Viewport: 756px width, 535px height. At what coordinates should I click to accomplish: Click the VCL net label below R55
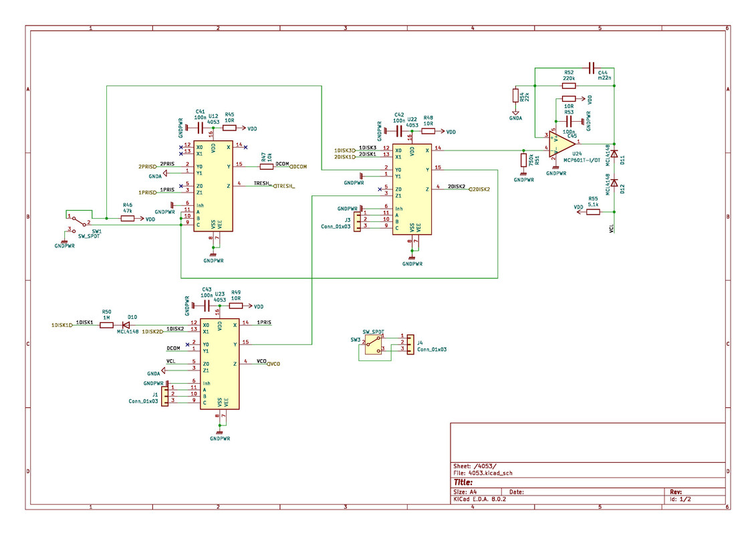(612, 228)
